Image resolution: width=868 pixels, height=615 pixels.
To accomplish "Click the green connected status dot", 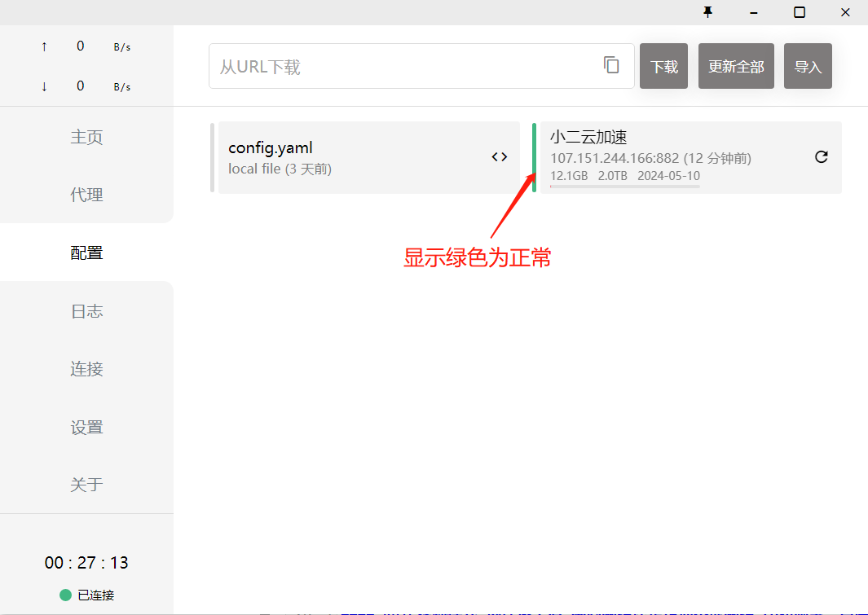I will (x=66, y=595).
